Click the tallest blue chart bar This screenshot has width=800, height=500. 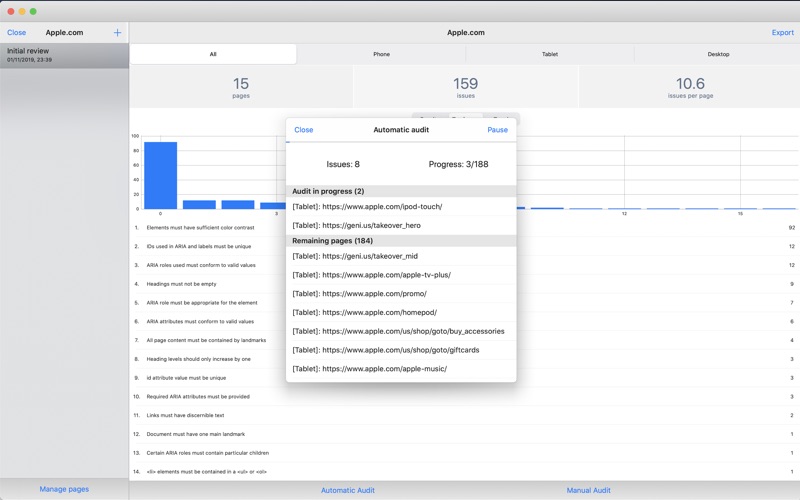click(160, 176)
